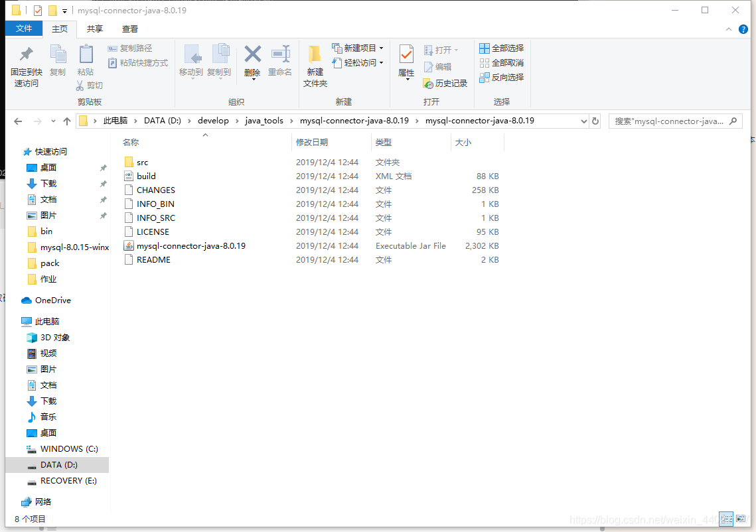The height and width of the screenshot is (532, 756).
Task: Open mysql-8.0.15-winx folder in sidebar
Action: point(74,247)
